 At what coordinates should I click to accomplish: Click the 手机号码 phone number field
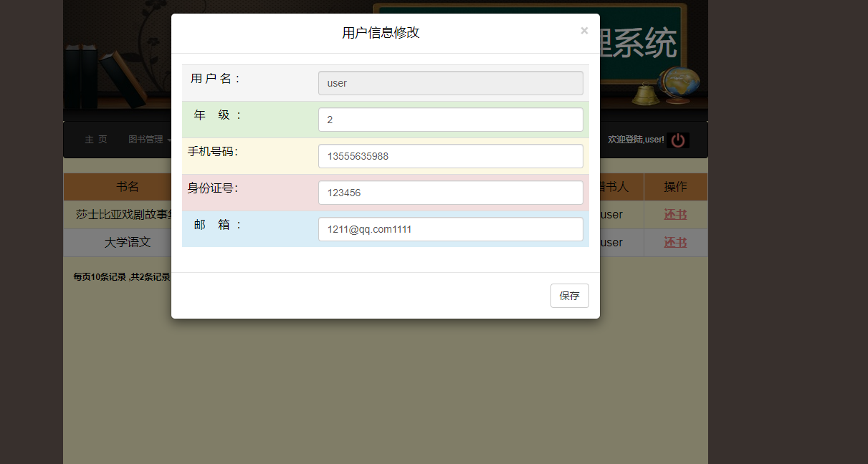coord(450,155)
